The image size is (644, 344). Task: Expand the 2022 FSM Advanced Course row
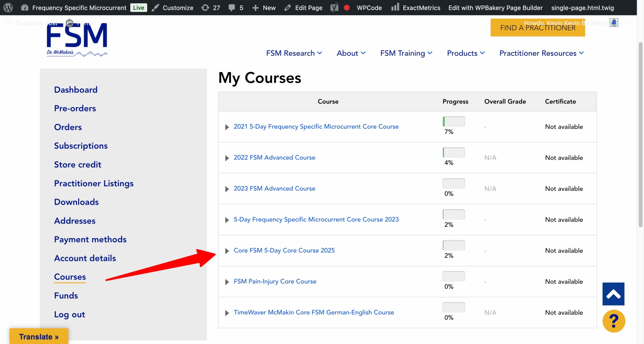click(x=227, y=158)
